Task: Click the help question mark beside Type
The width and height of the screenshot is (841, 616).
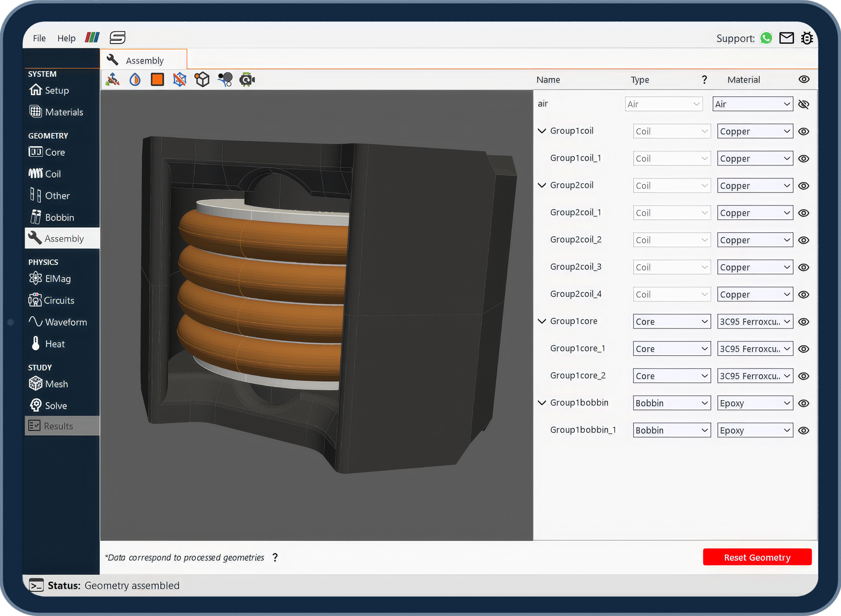Action: (704, 80)
